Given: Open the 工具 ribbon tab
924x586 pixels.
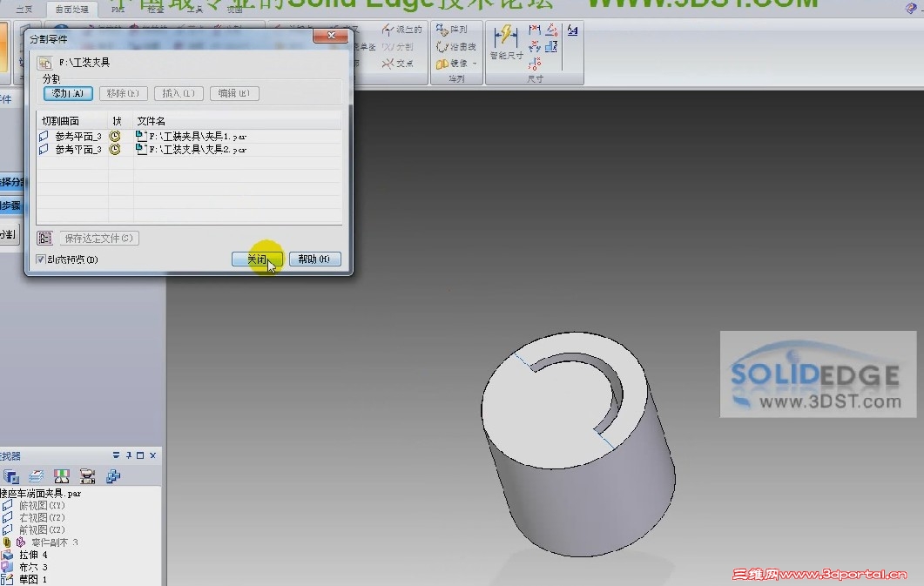Looking at the screenshot, I should 195,10.
